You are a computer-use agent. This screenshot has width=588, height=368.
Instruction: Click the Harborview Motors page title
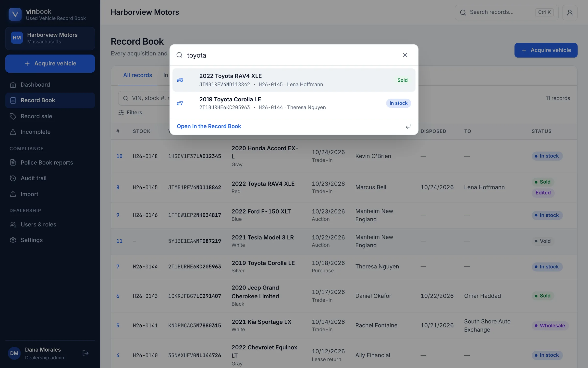[x=145, y=12]
